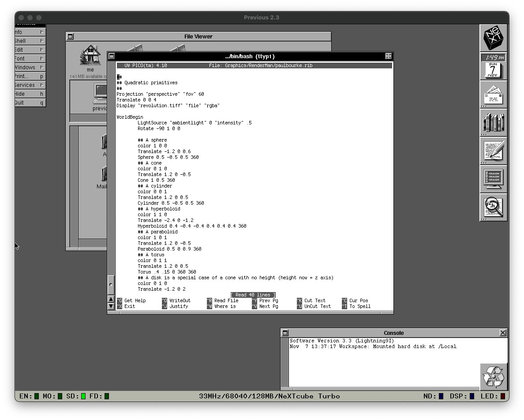This screenshot has height=420, width=524.
Task: Click the Recycler trash icon
Action: point(493,376)
